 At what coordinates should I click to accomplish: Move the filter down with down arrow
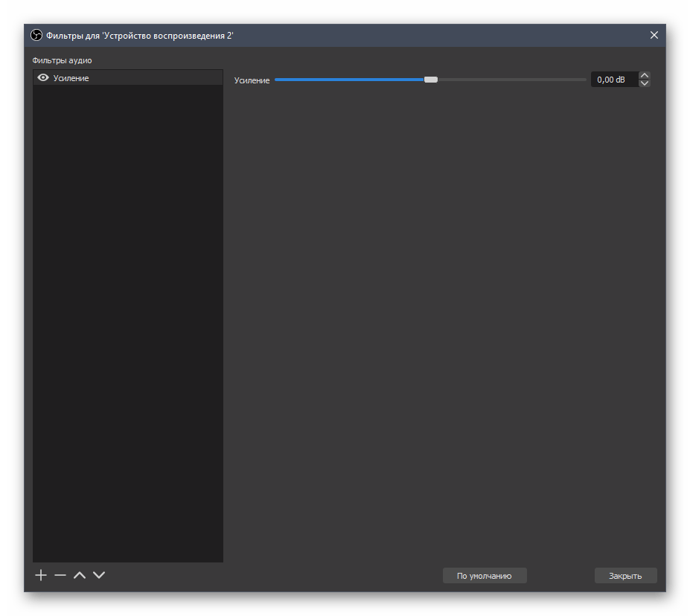coord(99,575)
